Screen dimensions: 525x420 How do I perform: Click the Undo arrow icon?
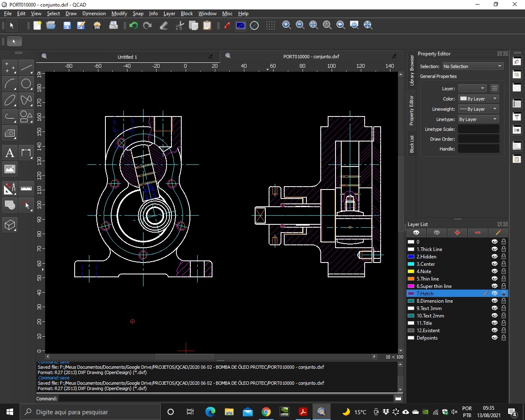pos(133,25)
